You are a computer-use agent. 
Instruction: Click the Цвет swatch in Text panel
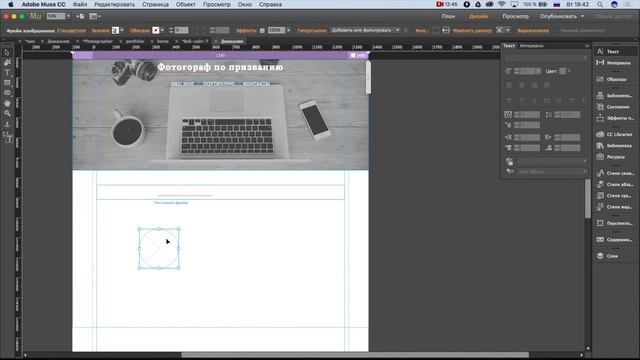(562, 71)
